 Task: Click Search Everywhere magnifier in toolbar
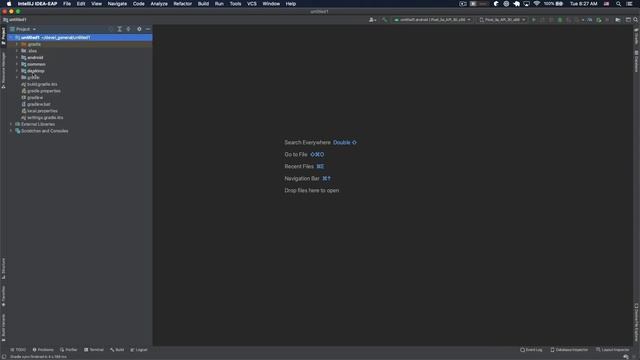click(x=636, y=20)
